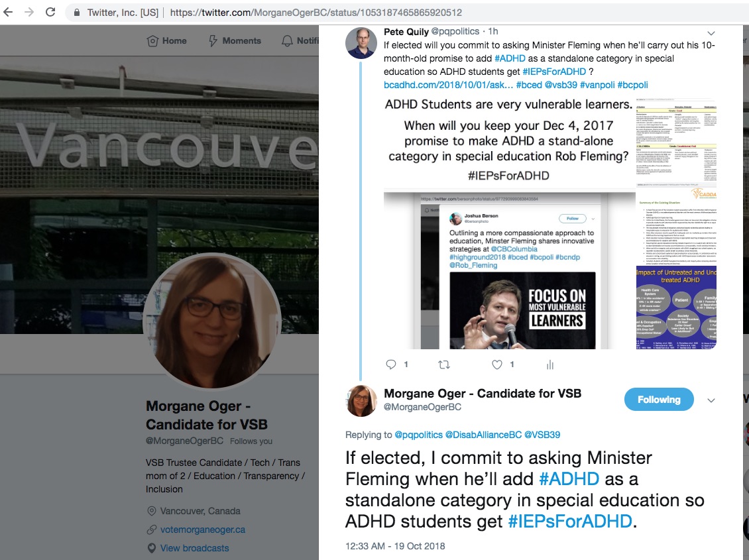Expand options chevron on Pete Quily's tweet

(x=711, y=33)
